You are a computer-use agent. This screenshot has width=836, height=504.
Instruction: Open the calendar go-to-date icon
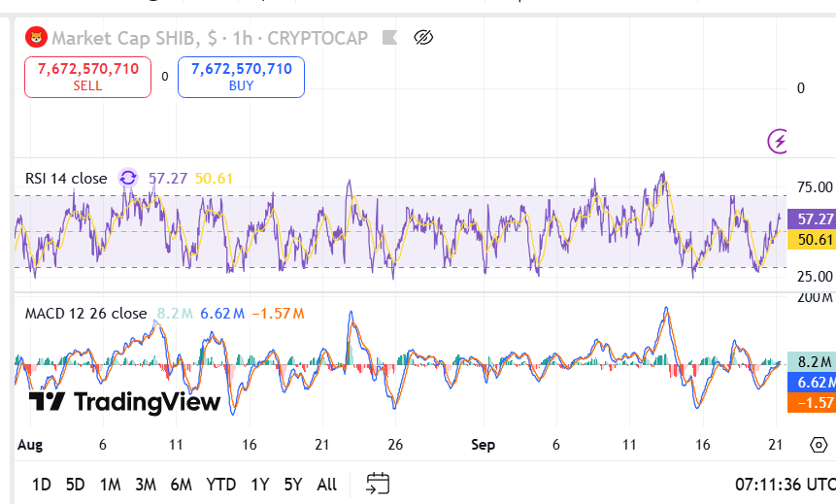[x=378, y=484]
